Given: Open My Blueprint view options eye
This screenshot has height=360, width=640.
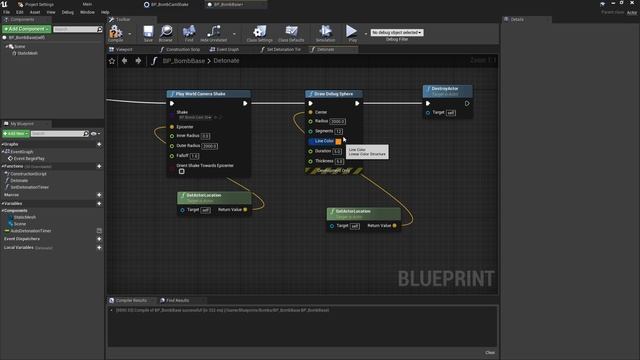Looking at the screenshot, I should click(x=95, y=133).
